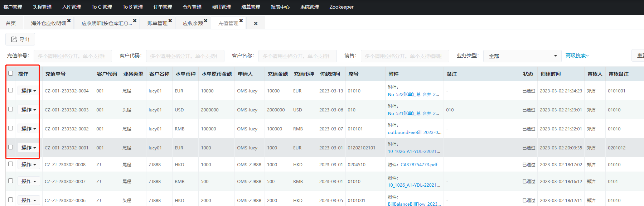Switch to the 应收余额 tab
The image size is (644, 206).
tap(193, 23)
